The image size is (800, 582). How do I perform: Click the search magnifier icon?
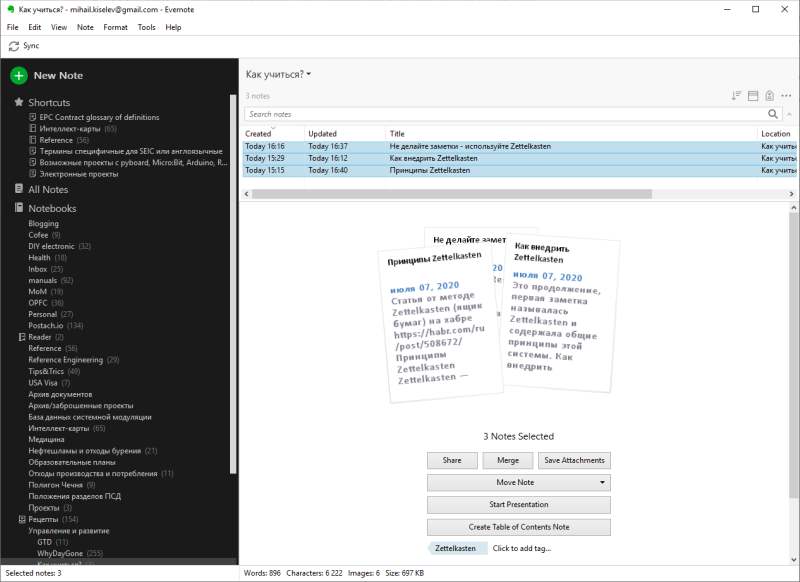pos(773,114)
